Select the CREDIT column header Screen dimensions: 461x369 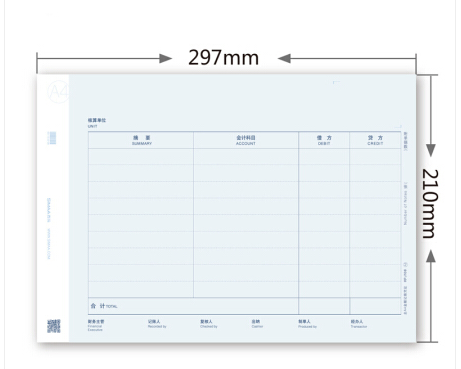pyautogui.click(x=375, y=140)
